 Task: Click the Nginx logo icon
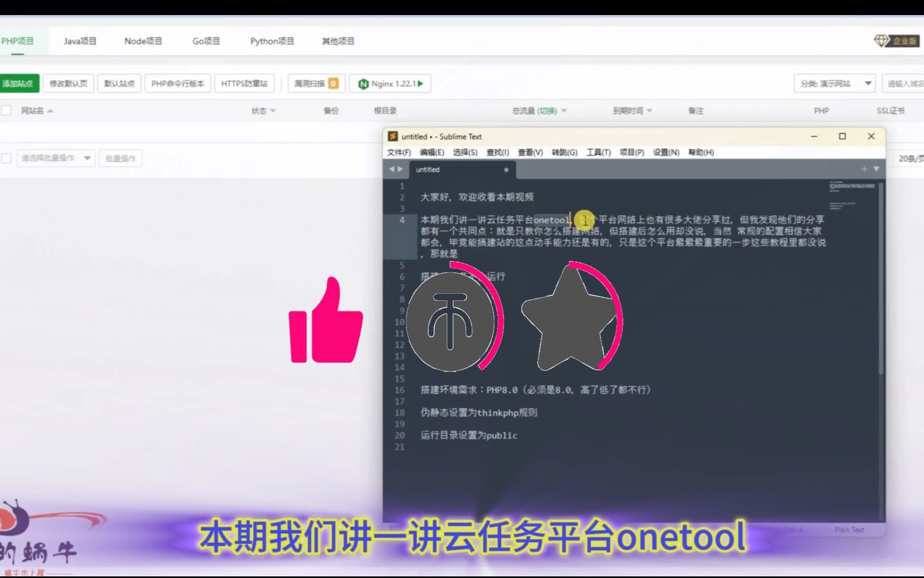tap(363, 84)
